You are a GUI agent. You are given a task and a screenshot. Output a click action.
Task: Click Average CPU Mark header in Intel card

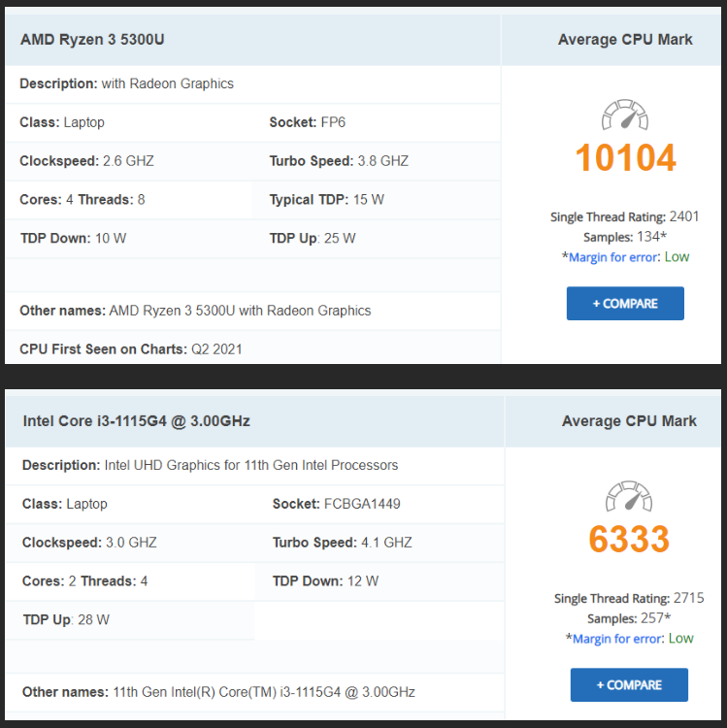point(629,421)
